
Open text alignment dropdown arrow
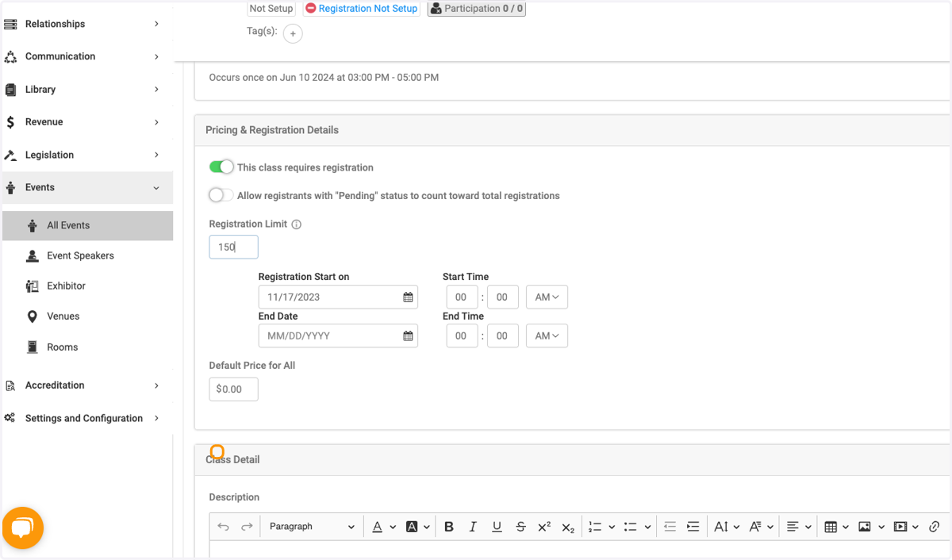808,527
